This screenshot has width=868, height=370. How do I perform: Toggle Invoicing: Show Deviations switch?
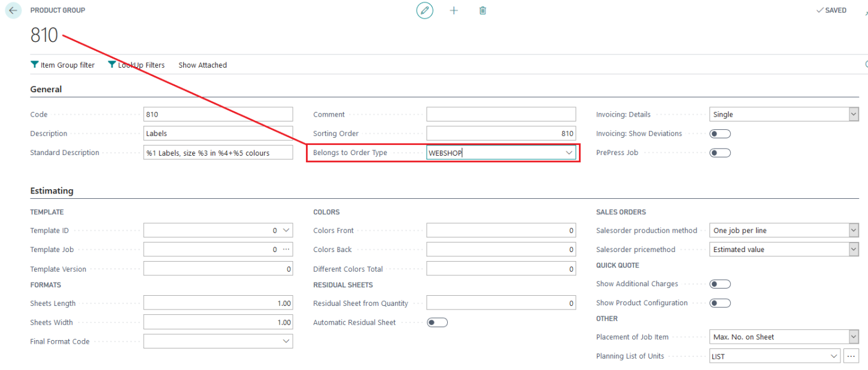[720, 134]
